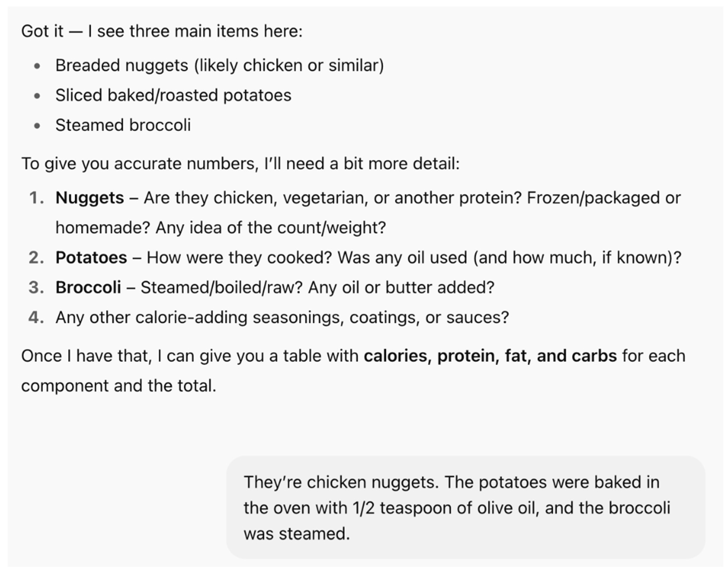
Task: Click the "To give you accurate numbers" sentence
Action: tap(240, 164)
